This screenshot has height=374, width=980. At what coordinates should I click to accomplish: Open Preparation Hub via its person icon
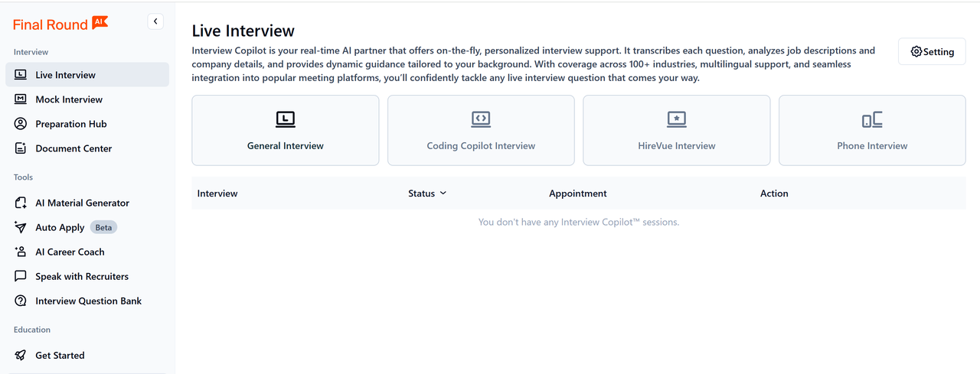pyautogui.click(x=21, y=124)
